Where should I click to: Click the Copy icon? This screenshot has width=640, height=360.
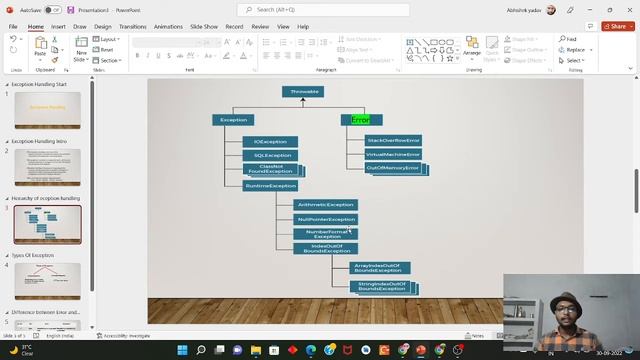(55, 50)
